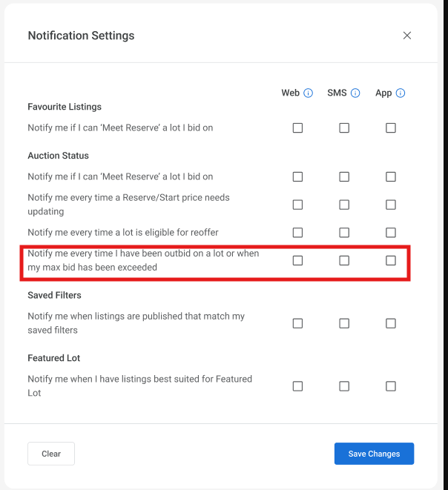Enable SMS for Favourite Listings Meet Reserve
Viewport: 448px width, 490px height.
(344, 128)
